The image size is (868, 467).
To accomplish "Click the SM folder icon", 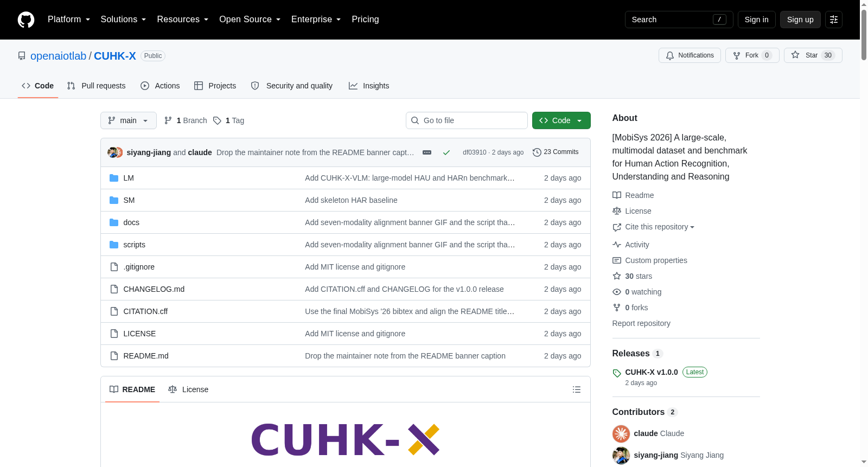I will click(114, 200).
